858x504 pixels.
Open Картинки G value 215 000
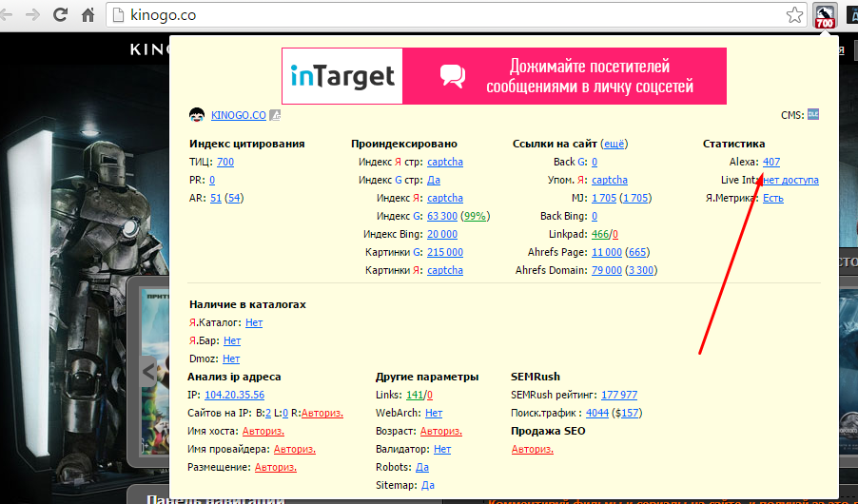coord(445,252)
